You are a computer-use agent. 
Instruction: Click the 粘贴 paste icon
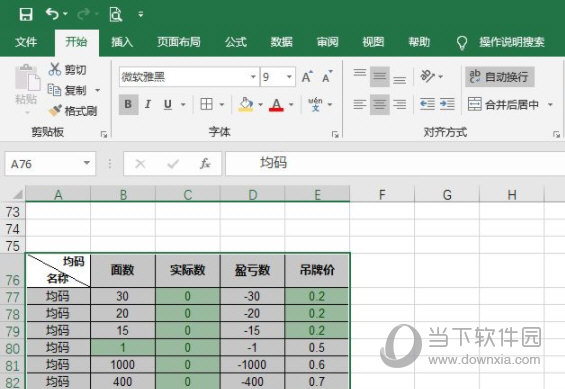(x=27, y=77)
